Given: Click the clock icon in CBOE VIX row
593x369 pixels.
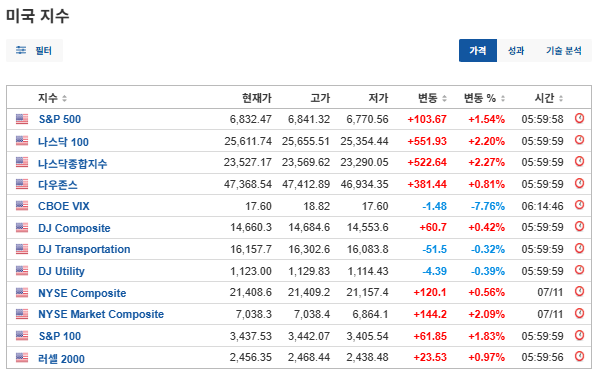Looking at the screenshot, I should pyautogui.click(x=579, y=205).
